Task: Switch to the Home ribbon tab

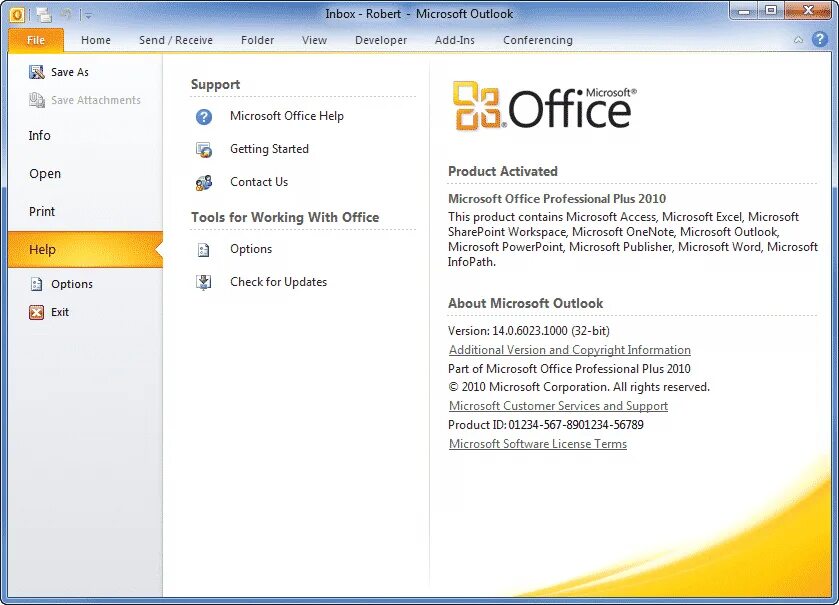Action: [x=96, y=40]
